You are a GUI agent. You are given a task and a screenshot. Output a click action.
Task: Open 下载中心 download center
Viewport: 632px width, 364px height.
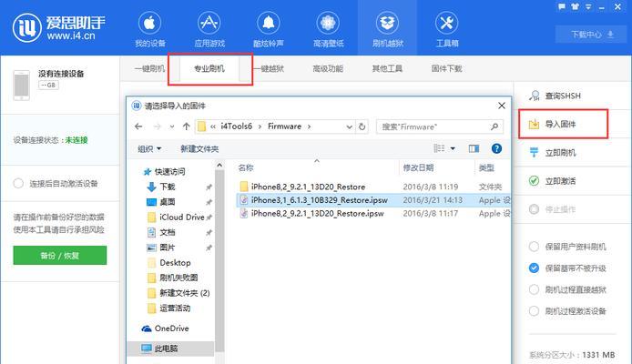click(x=592, y=35)
